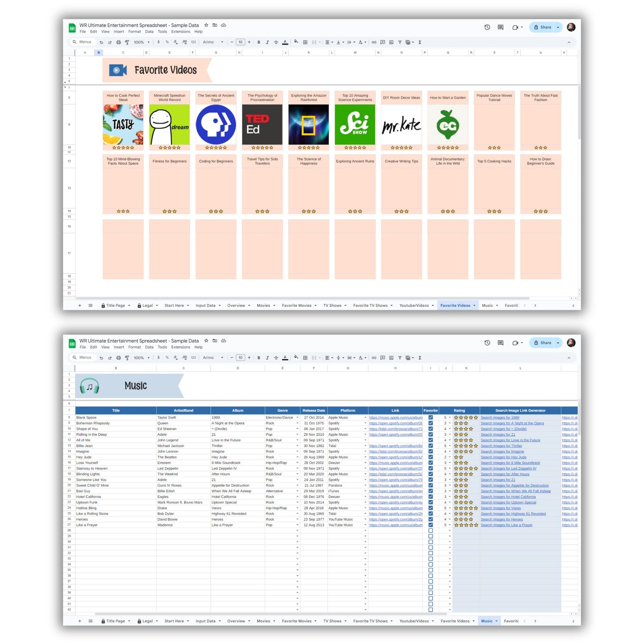Screen dimensions: 644x644
Task: Switch to Movies tab in Favorite Videos window
Action: pos(263,306)
